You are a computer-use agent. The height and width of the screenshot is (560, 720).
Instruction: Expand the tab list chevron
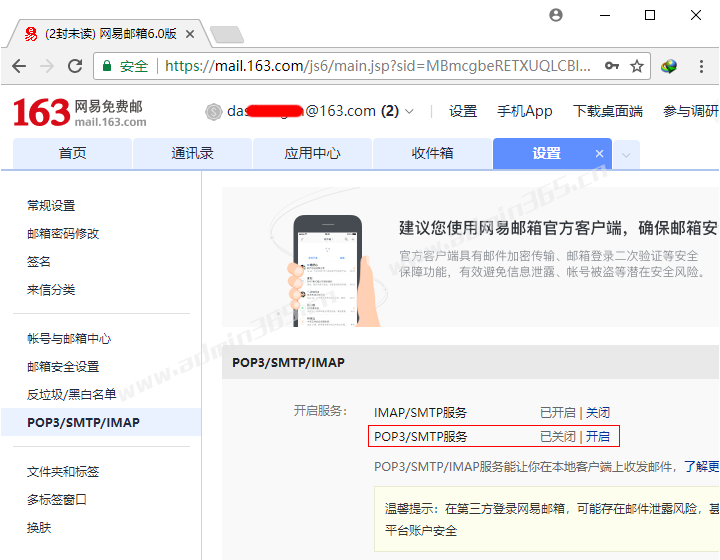click(x=626, y=155)
